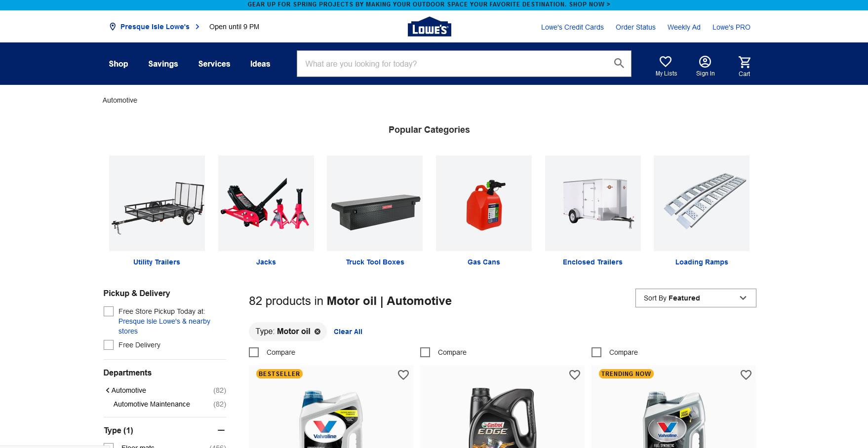Open the shopping Cart icon
Image resolution: width=868 pixels, height=448 pixels.
744,62
